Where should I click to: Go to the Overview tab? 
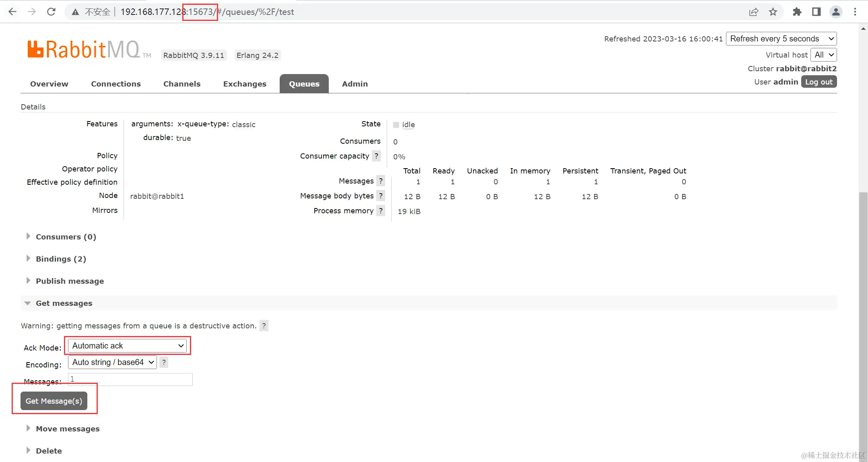49,84
